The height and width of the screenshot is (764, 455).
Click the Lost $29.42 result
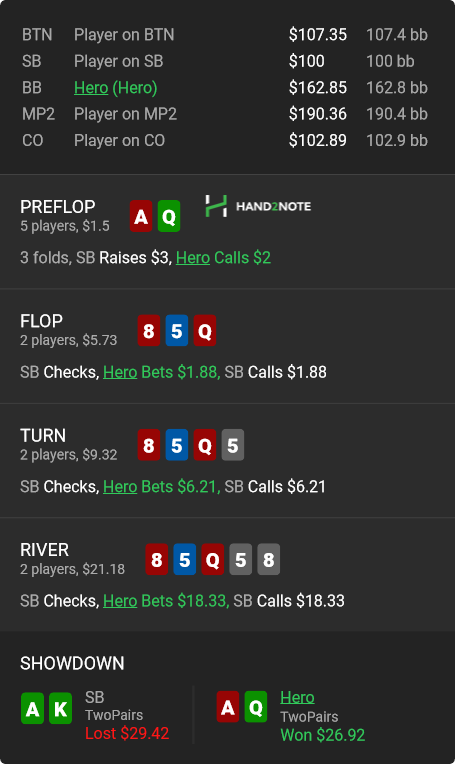click(127, 733)
